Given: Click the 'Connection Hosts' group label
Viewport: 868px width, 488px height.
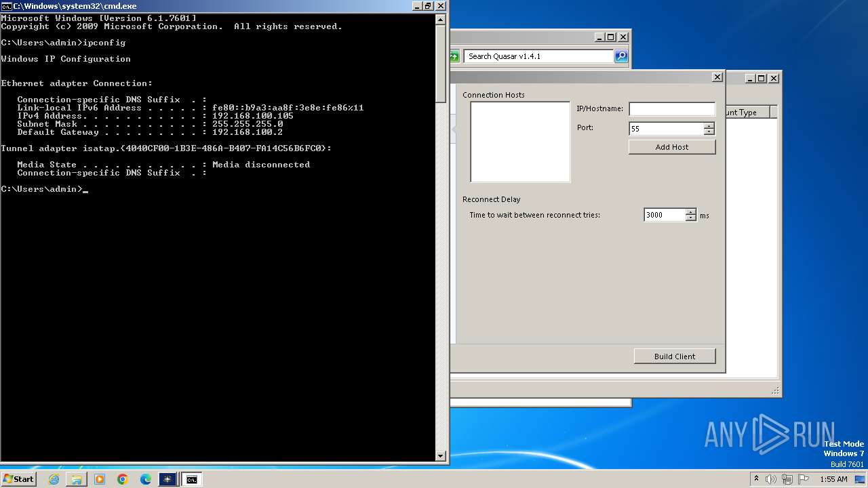Looking at the screenshot, I should (494, 95).
